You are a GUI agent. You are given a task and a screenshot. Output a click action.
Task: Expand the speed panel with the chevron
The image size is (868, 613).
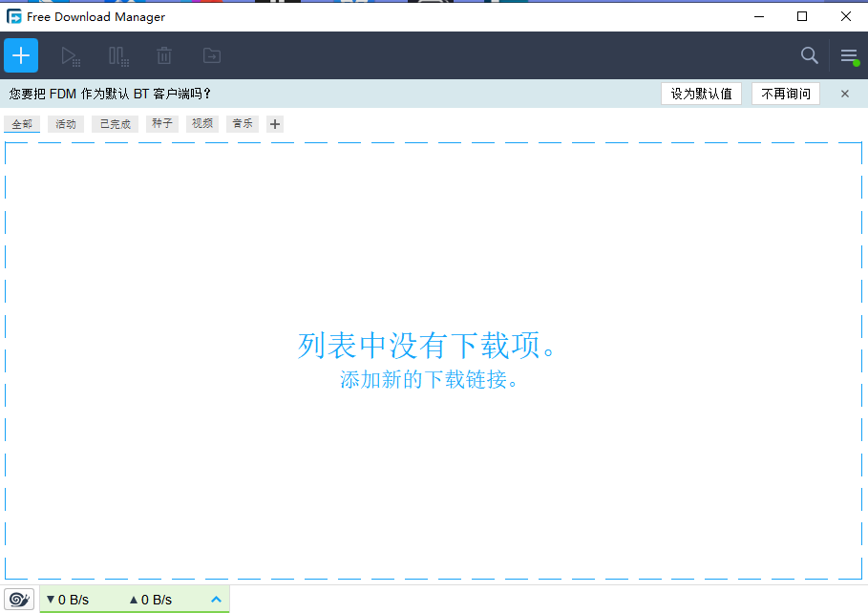(216, 599)
